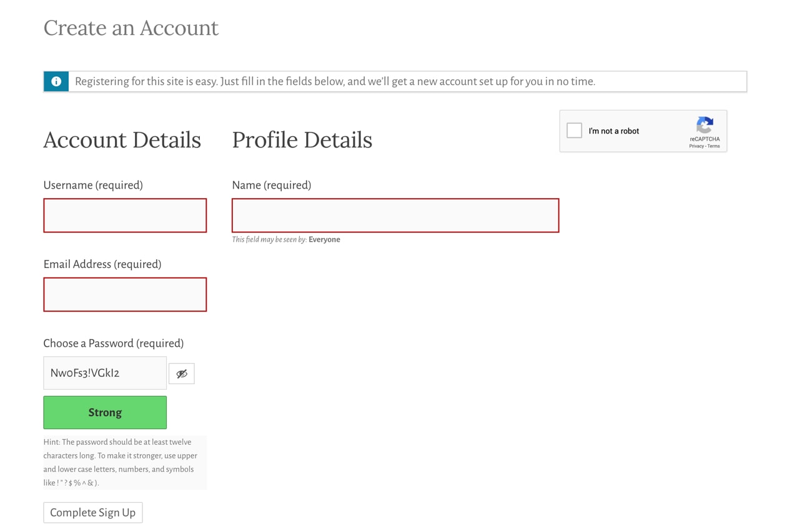
Task: Click the blue info icon in the notice
Action: 56,82
